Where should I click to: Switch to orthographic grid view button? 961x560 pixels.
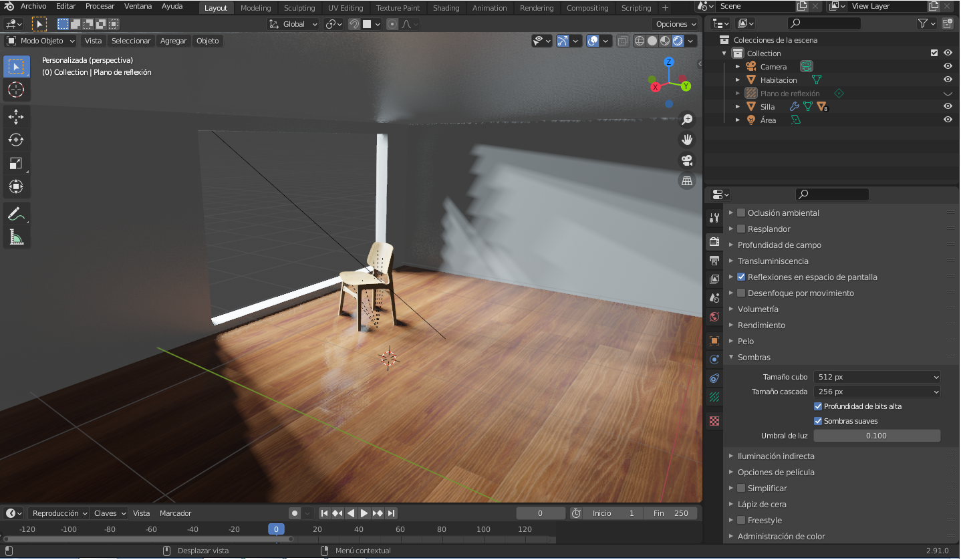686,181
